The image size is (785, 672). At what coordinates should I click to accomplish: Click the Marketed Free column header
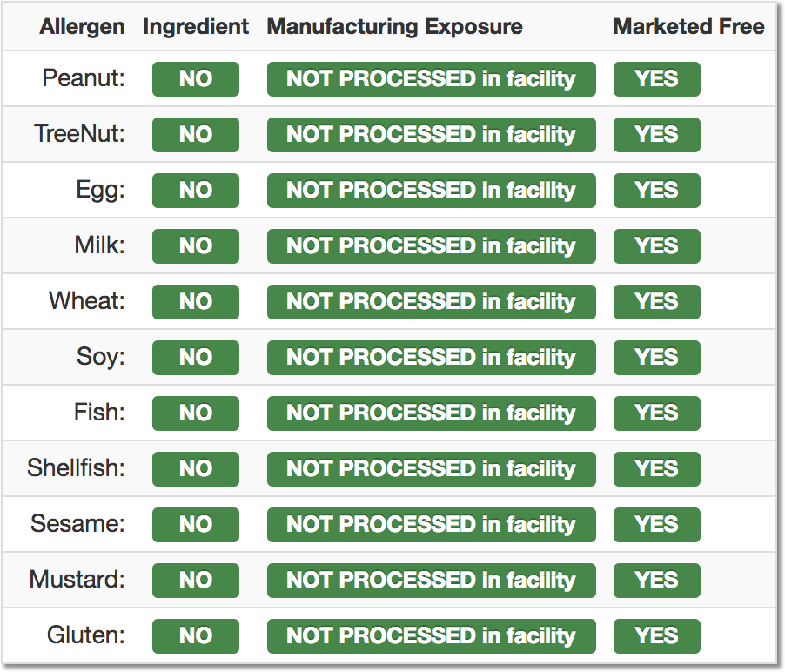tap(689, 27)
